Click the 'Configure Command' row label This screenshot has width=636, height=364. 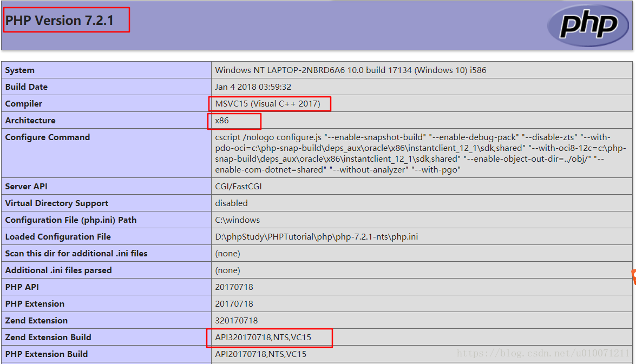click(x=48, y=137)
